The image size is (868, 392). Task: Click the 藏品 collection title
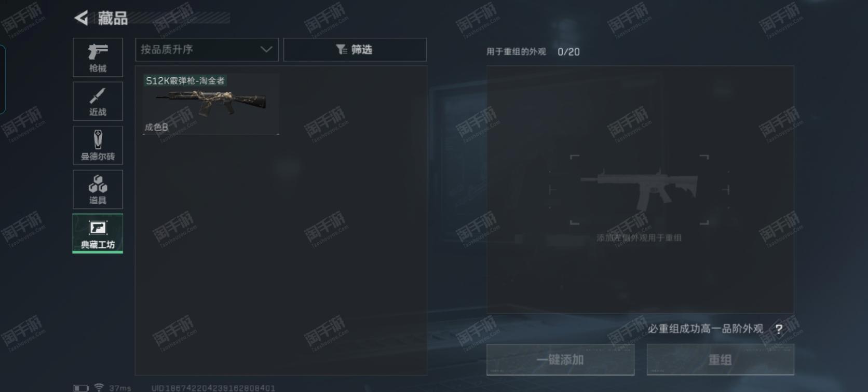[x=113, y=18]
